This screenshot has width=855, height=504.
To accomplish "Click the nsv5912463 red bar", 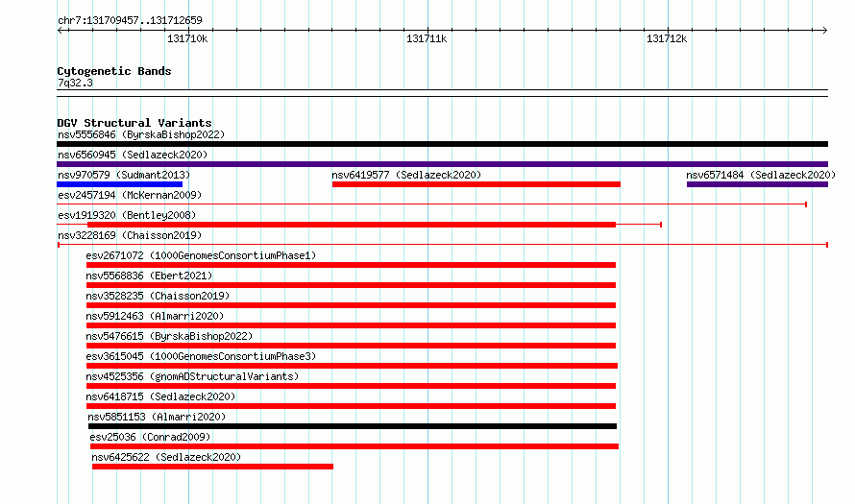I will point(352,325).
